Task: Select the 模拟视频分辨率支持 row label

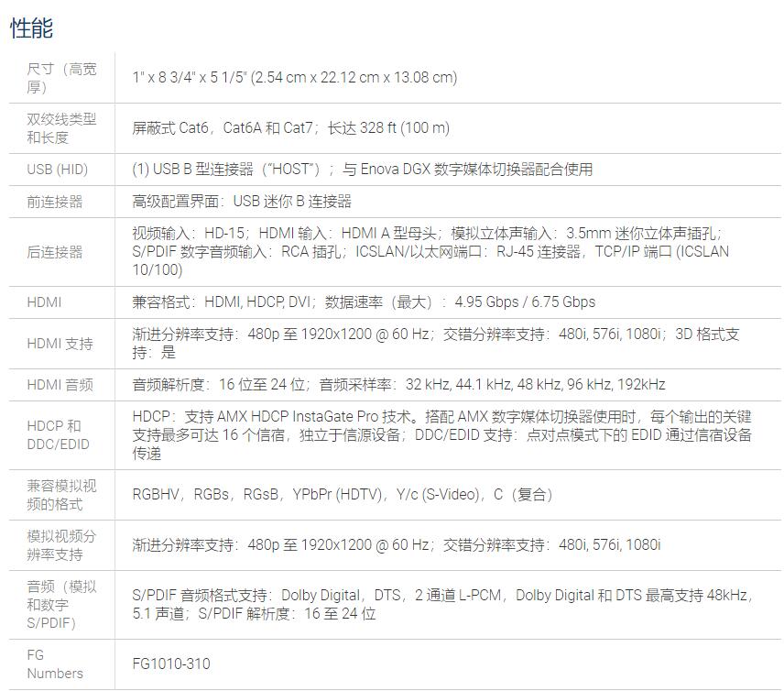Action: (x=61, y=545)
